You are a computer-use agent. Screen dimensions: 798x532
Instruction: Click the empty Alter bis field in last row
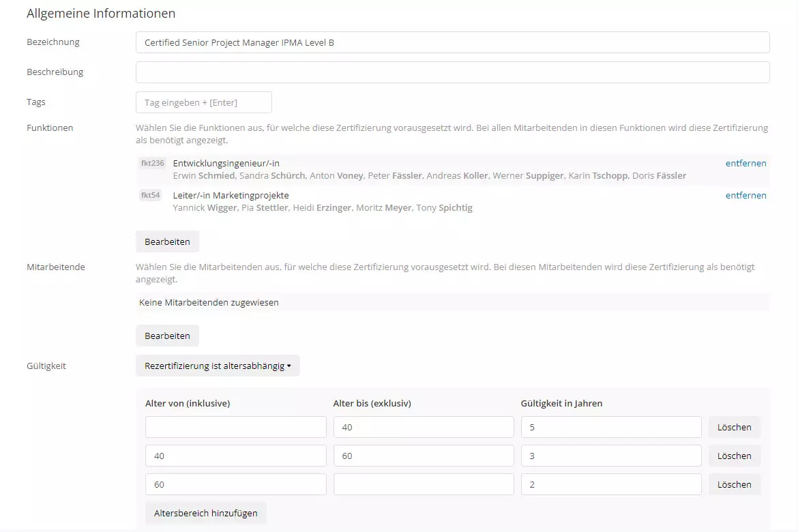coord(423,485)
